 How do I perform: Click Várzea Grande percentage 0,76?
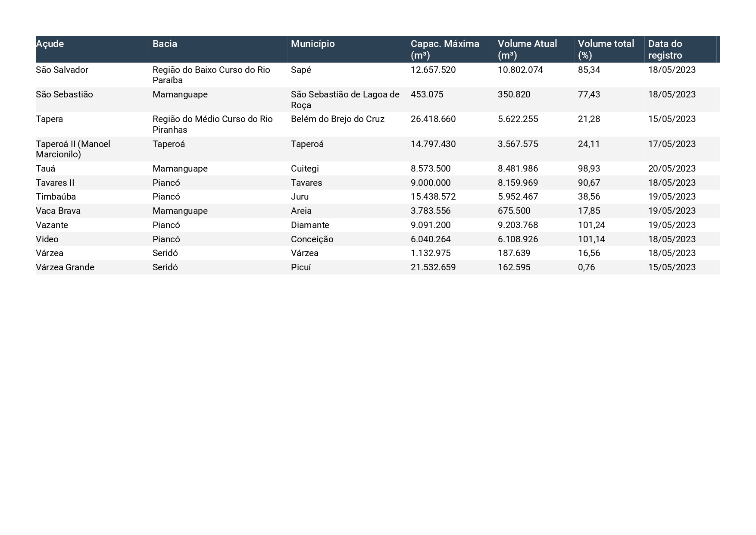[x=587, y=267]
